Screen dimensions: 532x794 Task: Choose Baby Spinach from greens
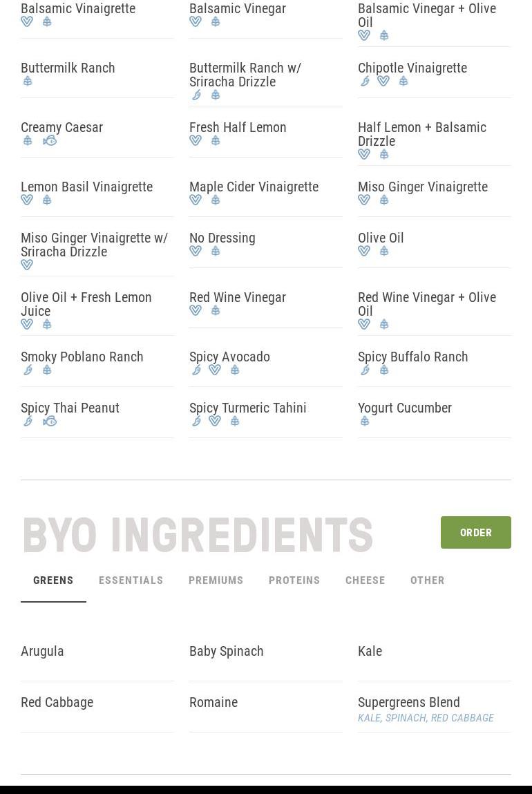(x=226, y=651)
